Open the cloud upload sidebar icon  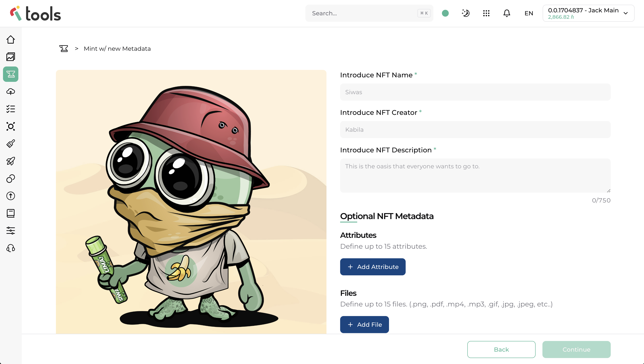10,91
